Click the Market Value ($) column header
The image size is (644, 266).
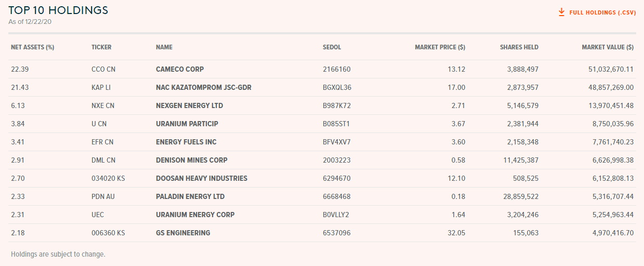click(x=607, y=47)
